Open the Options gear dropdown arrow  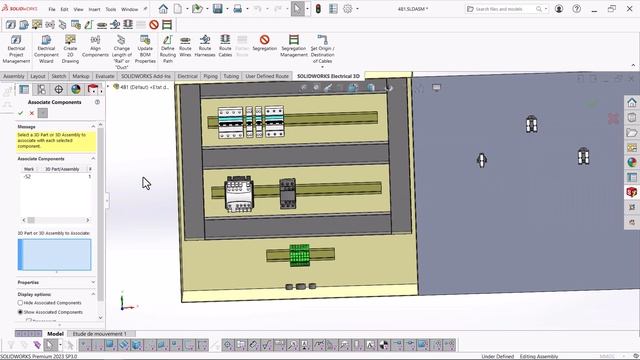point(357,9)
